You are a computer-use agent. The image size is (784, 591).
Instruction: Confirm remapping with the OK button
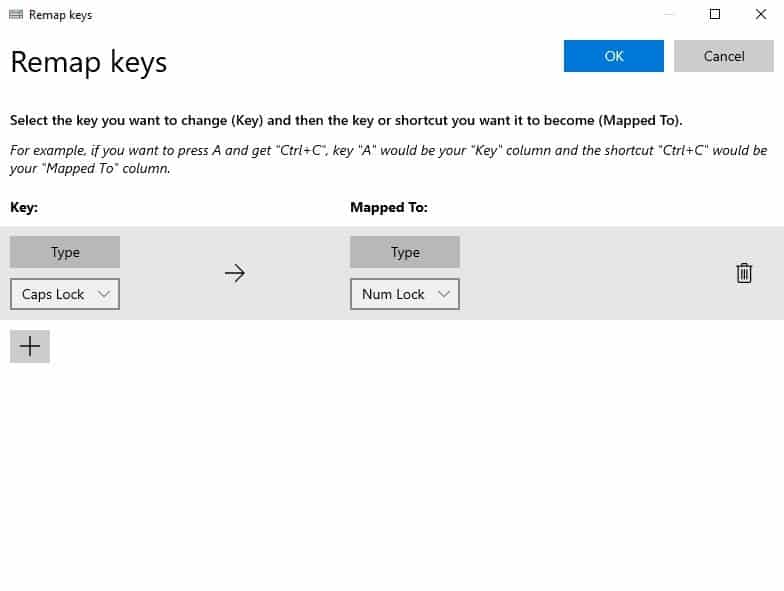(614, 56)
